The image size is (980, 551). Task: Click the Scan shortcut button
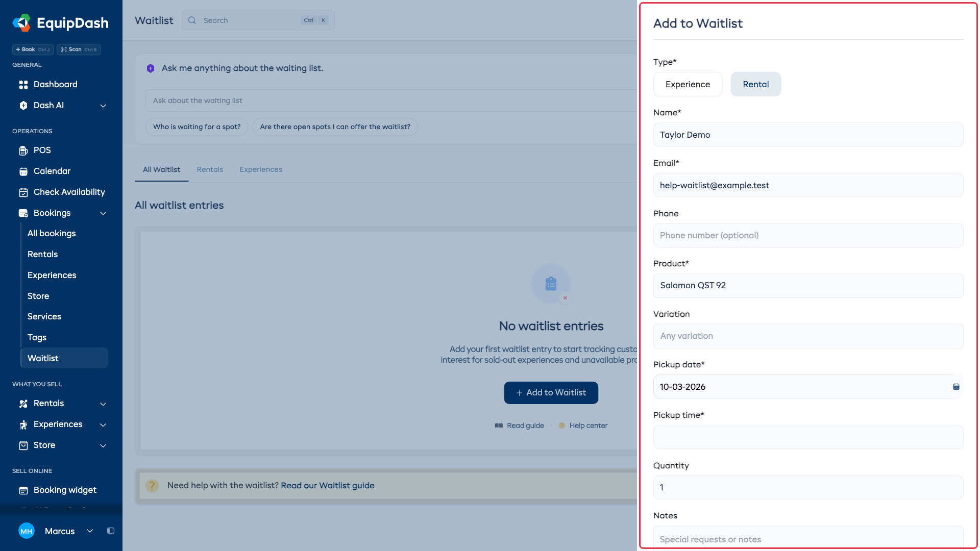pyautogui.click(x=79, y=49)
